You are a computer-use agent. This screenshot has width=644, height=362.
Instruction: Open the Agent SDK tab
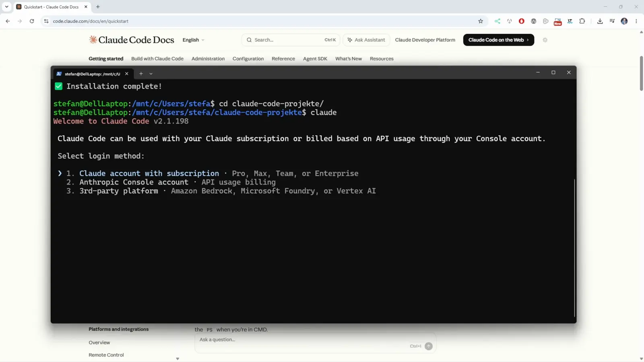point(315,59)
